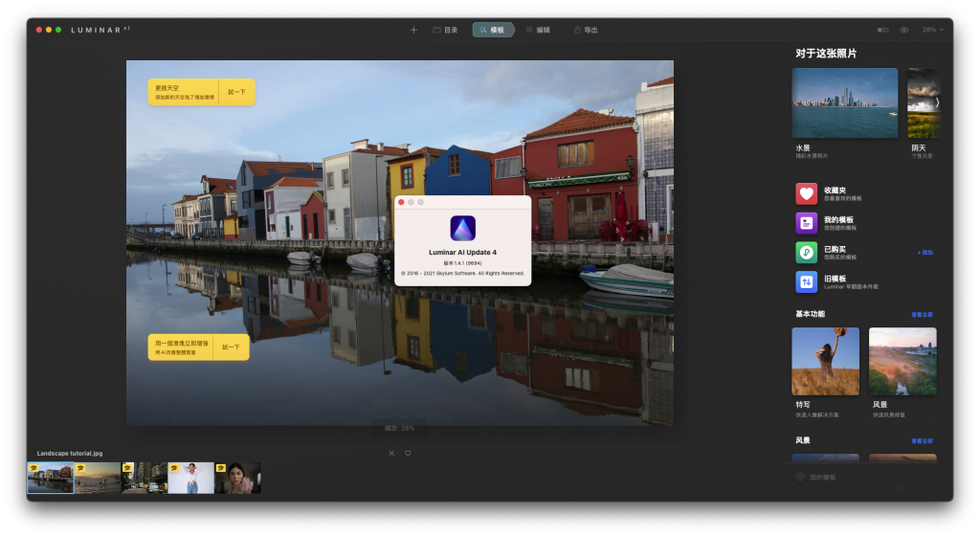Select the portrait close-up filmstrip thumbnail
Image resolution: width=980 pixels, height=537 pixels.
coord(237,479)
